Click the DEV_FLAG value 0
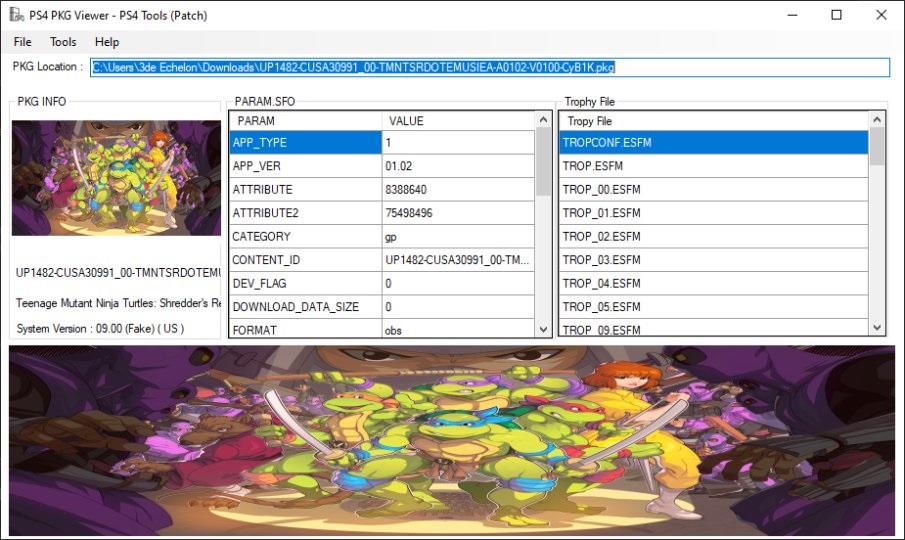The height and width of the screenshot is (540, 905). (458, 283)
